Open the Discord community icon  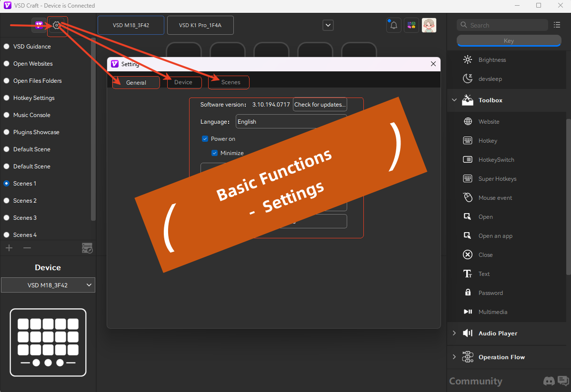point(549,381)
